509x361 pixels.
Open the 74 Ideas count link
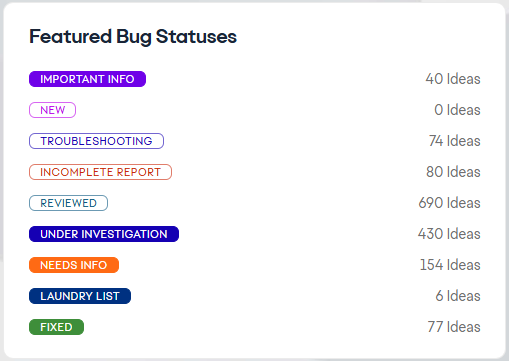454,141
